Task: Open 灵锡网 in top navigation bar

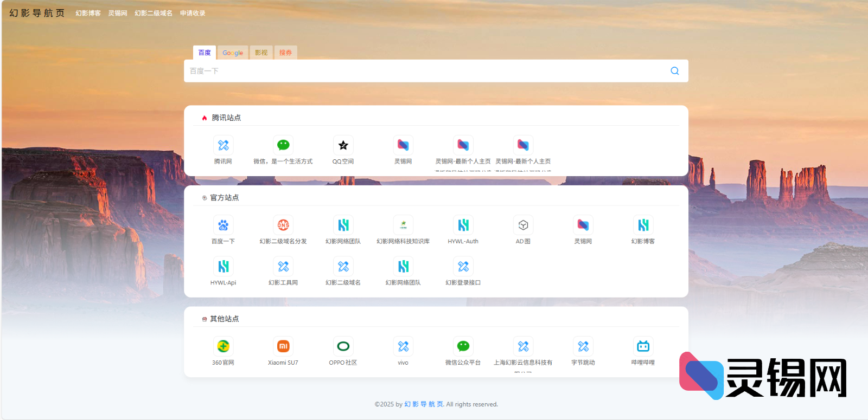Action: tap(118, 13)
